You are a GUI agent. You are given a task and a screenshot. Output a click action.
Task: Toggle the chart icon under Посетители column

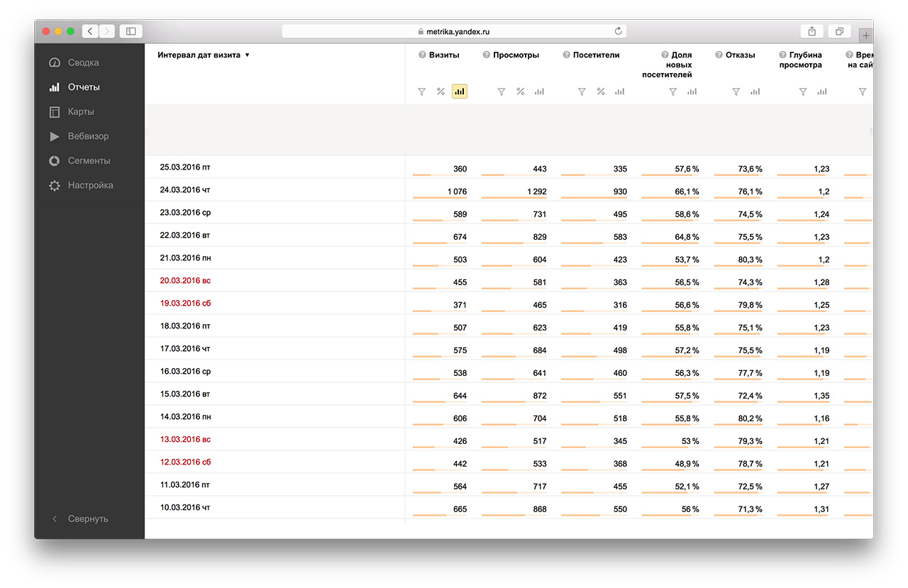(x=619, y=91)
